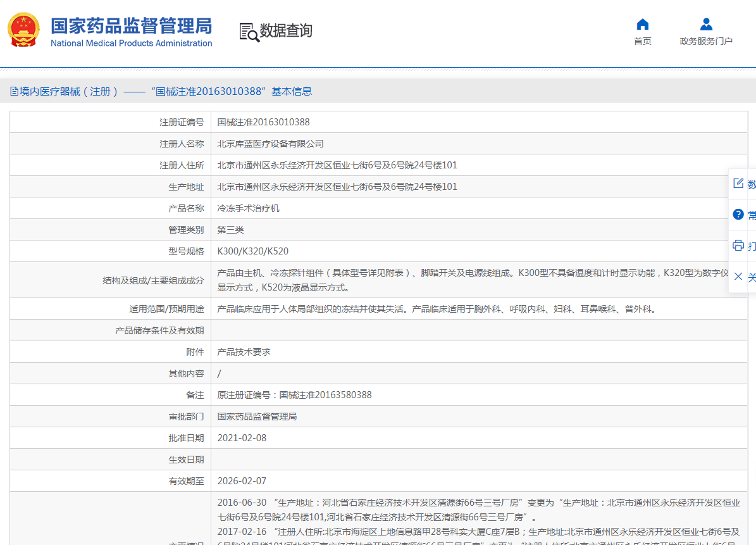Open the 数据查询 search icon
Screen dimensions: 756x545
pos(249,32)
